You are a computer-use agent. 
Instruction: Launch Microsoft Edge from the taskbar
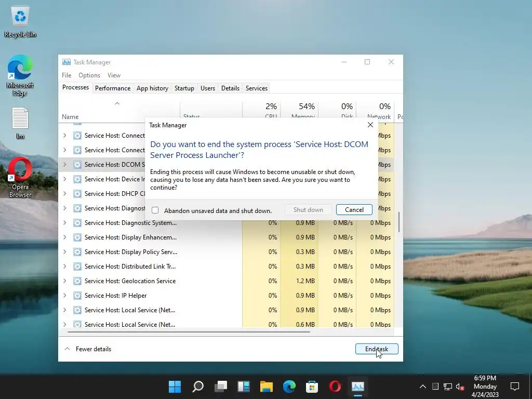(x=289, y=387)
